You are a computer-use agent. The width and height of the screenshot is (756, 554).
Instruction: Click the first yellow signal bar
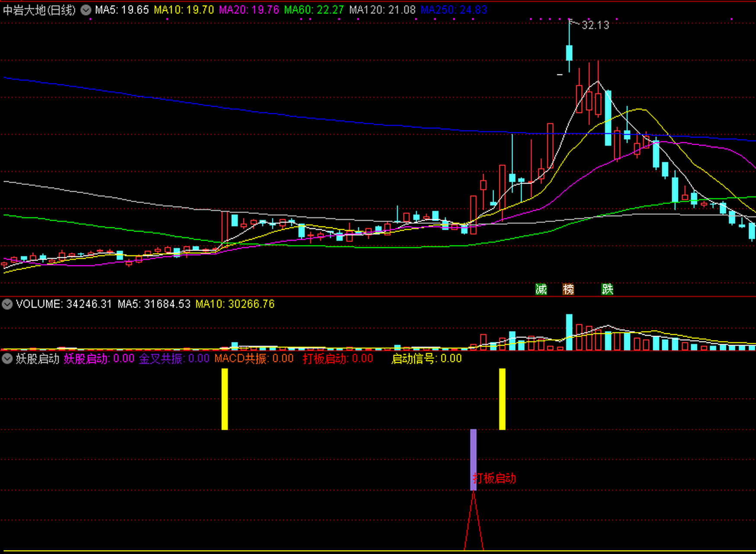coord(224,399)
